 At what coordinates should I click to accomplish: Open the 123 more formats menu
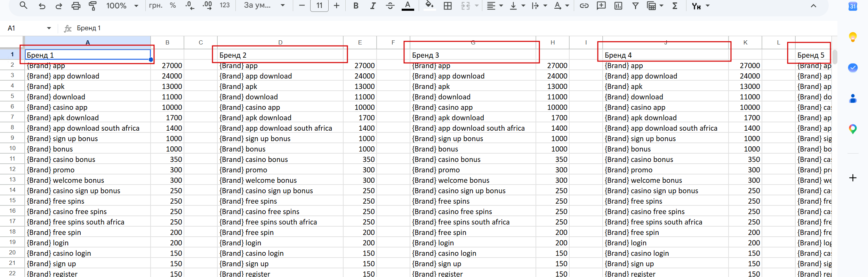tap(225, 6)
